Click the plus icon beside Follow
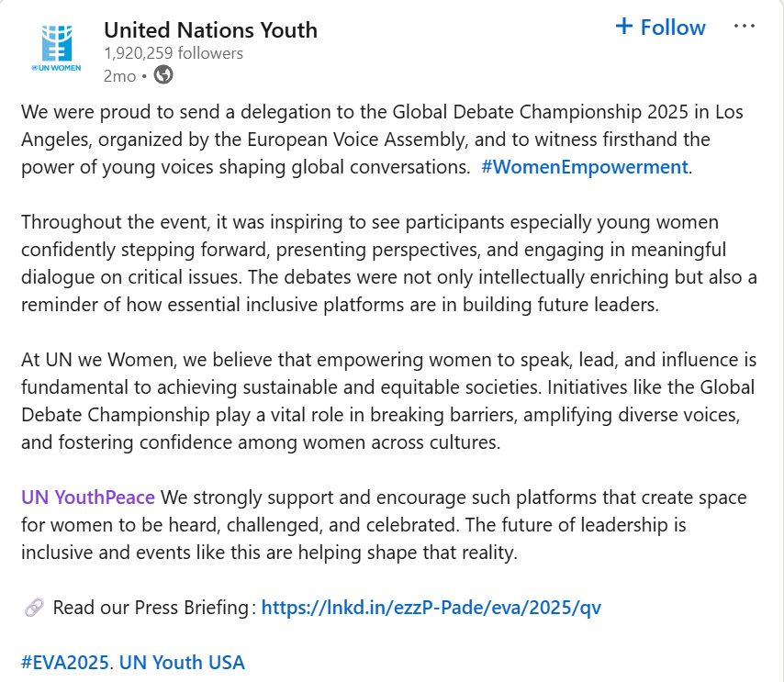This screenshot has height=682, width=784. 624,27
